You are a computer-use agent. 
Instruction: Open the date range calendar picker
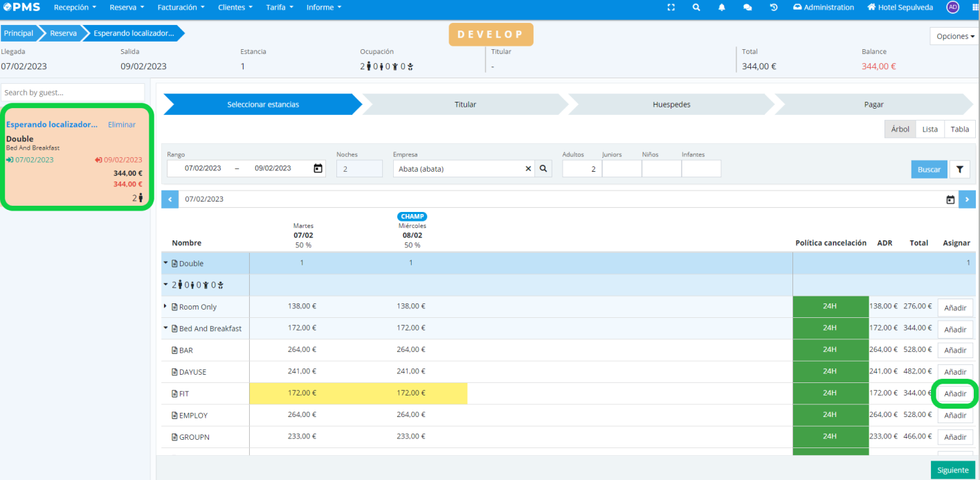[x=318, y=168]
